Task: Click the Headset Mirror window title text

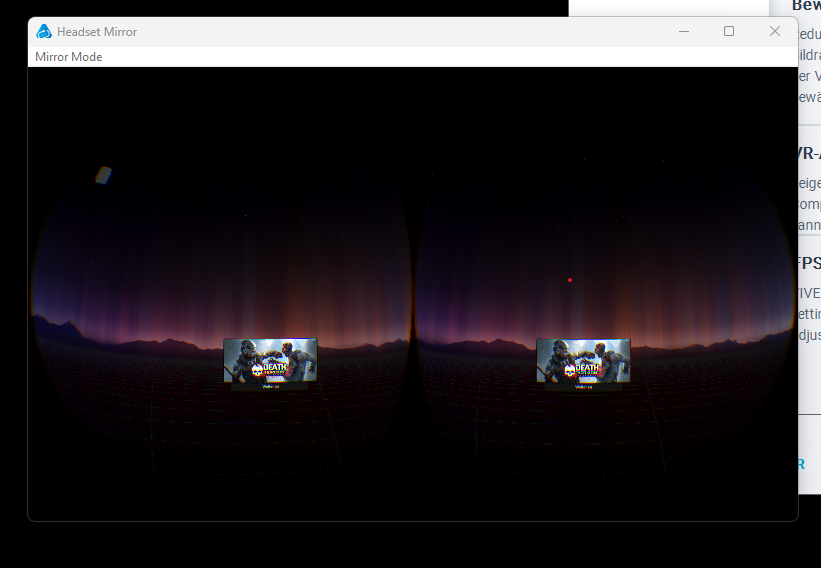Action: coord(97,32)
